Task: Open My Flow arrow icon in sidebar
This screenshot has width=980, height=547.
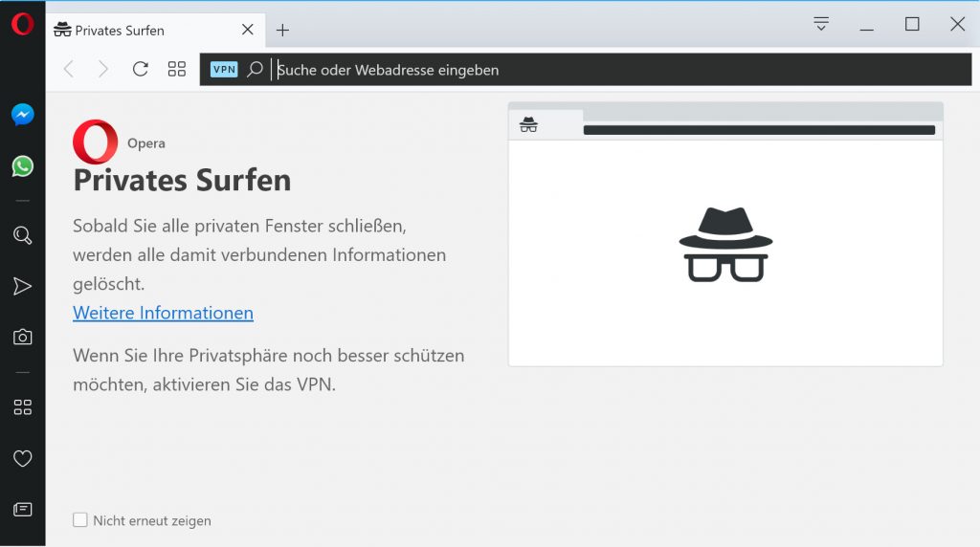Action: coord(23,286)
